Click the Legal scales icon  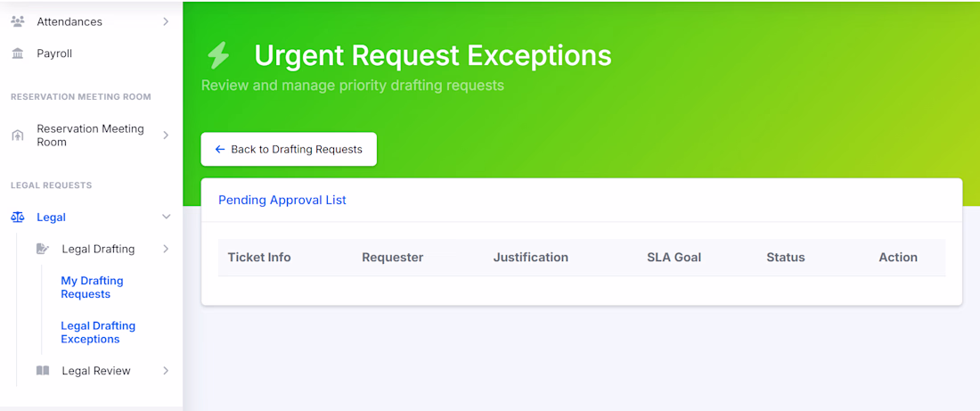tap(18, 217)
